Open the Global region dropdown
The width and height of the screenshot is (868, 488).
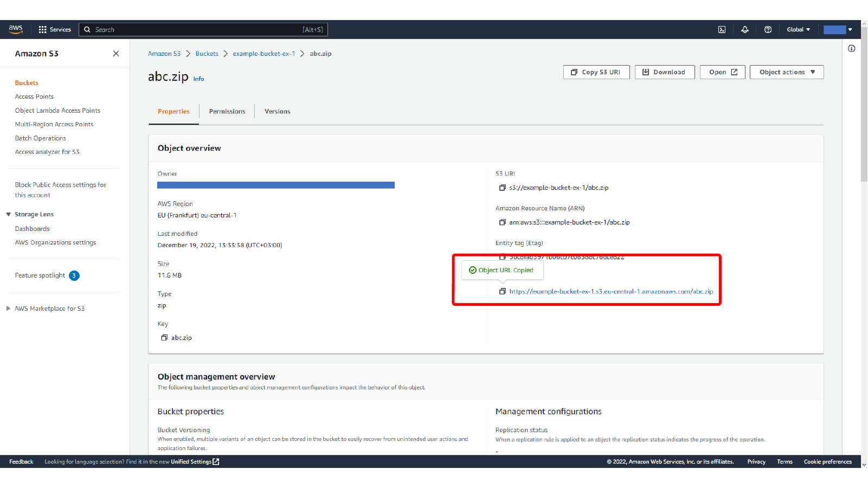click(799, 30)
